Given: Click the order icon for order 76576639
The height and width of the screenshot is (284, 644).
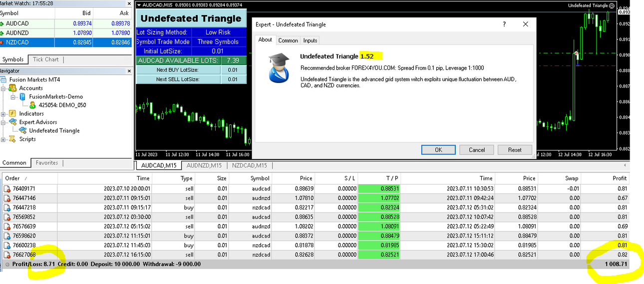Looking at the screenshot, I should (x=7, y=226).
